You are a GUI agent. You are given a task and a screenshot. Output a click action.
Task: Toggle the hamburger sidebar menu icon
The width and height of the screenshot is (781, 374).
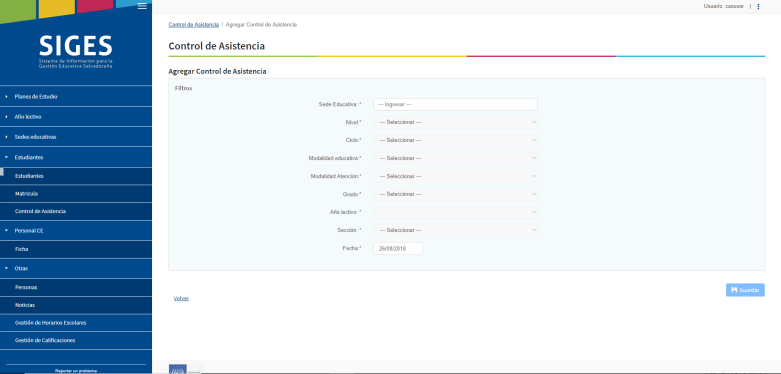pyautogui.click(x=142, y=5)
